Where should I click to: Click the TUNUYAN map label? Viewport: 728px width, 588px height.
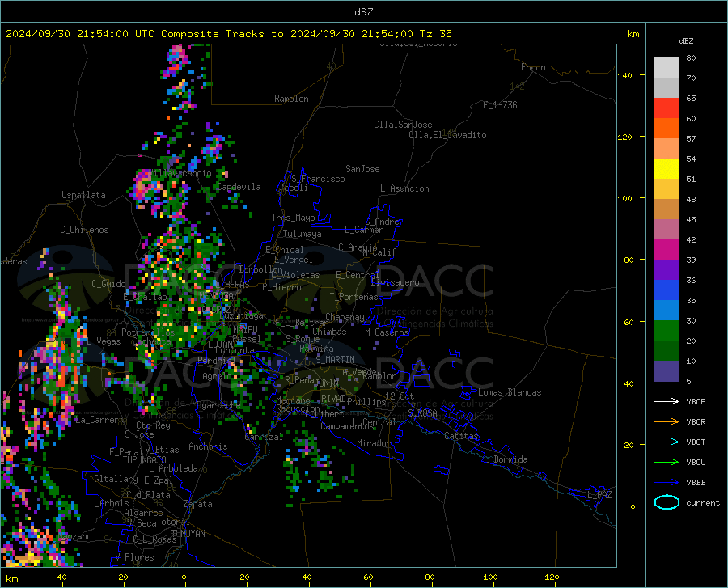(188, 533)
